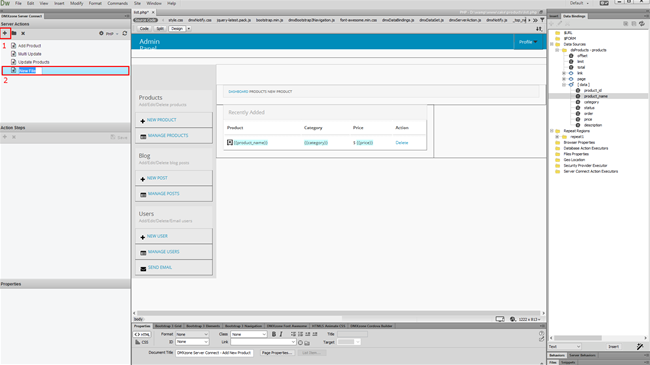Open the Modify menu
The height and width of the screenshot is (365, 650).
pos(77,3)
